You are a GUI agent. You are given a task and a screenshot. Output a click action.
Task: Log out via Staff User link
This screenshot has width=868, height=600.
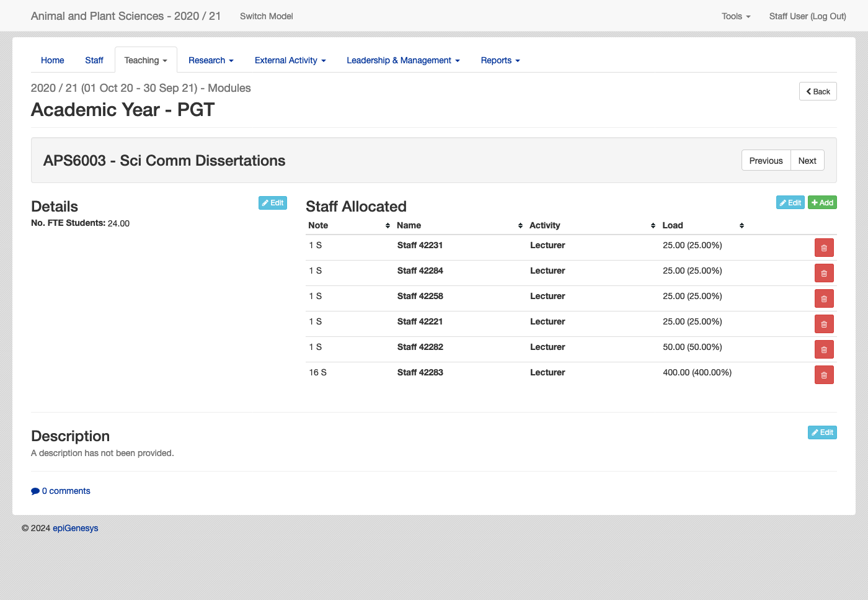click(x=807, y=16)
